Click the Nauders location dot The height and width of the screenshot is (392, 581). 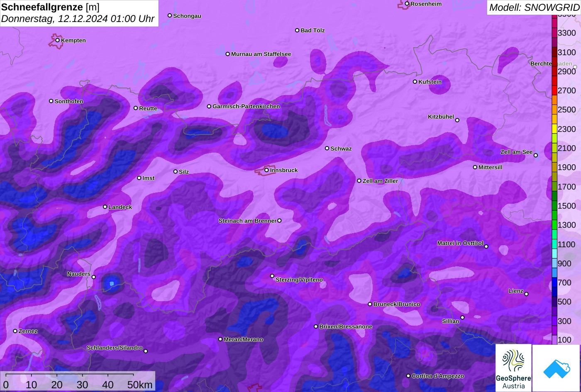pyautogui.click(x=93, y=277)
